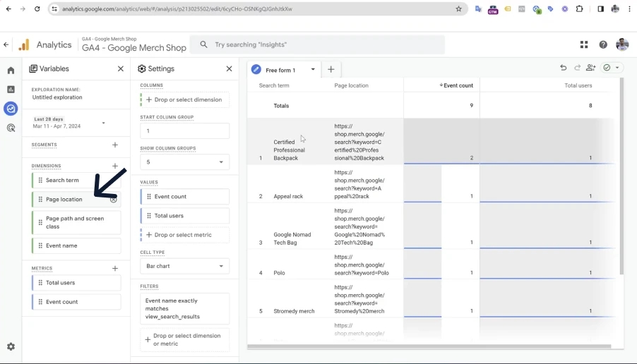Open the view_search_results filter chip
This screenshot has height=364, width=637.
click(x=184, y=309)
